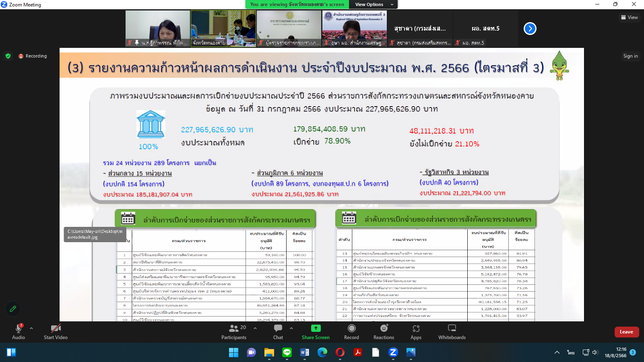Select the Ministry of Agriculture logo video thumbnail
The width and height of the screenshot is (644, 362).
click(289, 29)
